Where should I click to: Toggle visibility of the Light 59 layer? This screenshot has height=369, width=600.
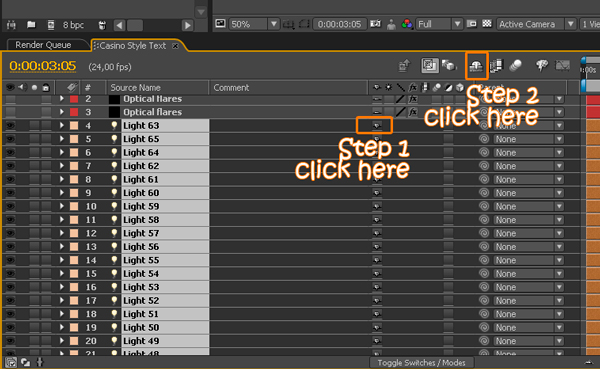click(x=10, y=206)
